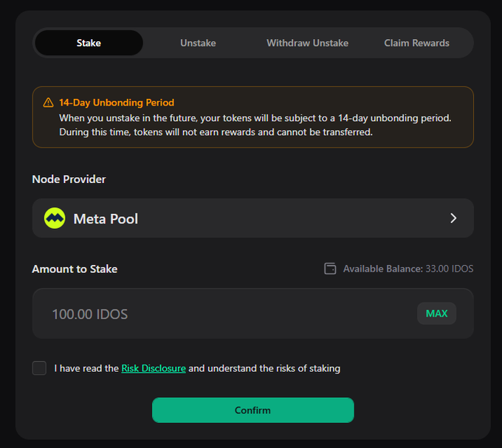Viewport: 502px width, 448px height.
Task: Switch to the Stake tab
Action: tap(89, 43)
